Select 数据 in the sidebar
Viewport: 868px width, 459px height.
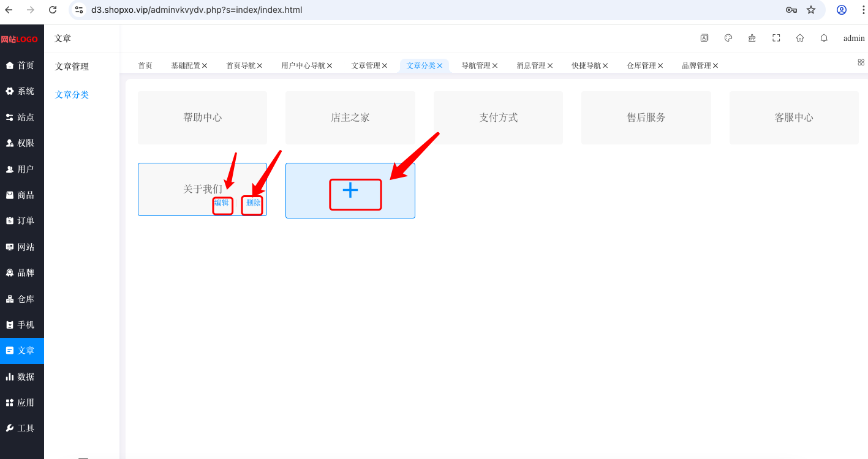click(22, 376)
